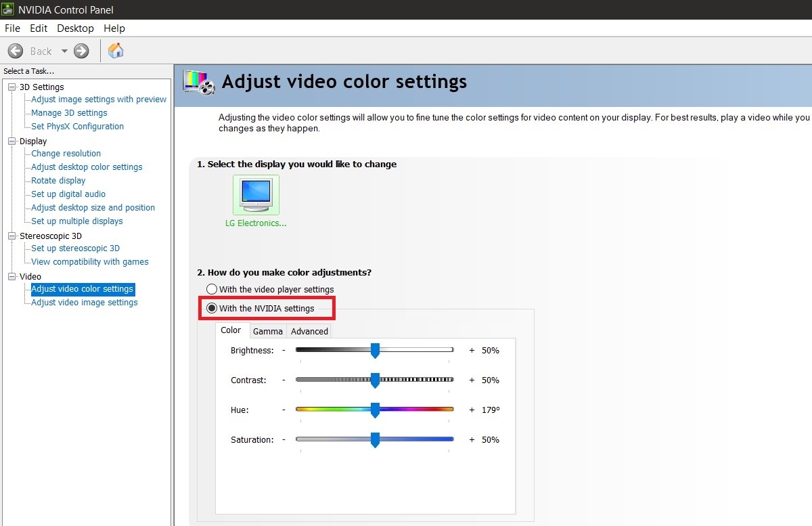Click the Back navigation arrow icon
Image resolution: width=812 pixels, height=526 pixels.
tap(15, 51)
